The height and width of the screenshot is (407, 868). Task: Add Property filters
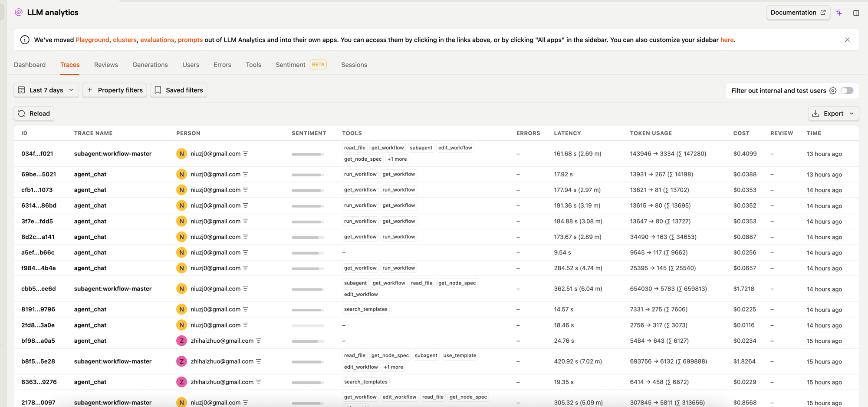click(x=115, y=90)
